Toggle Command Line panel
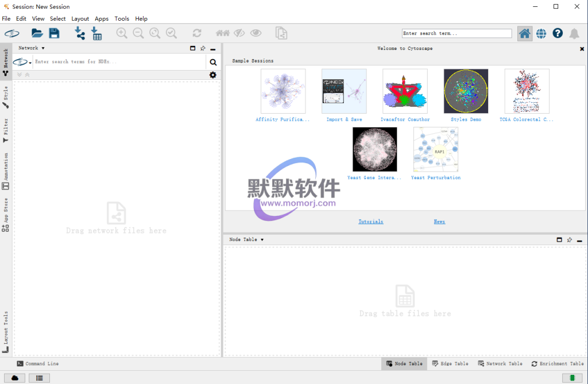This screenshot has height=384, width=588. 38,363
